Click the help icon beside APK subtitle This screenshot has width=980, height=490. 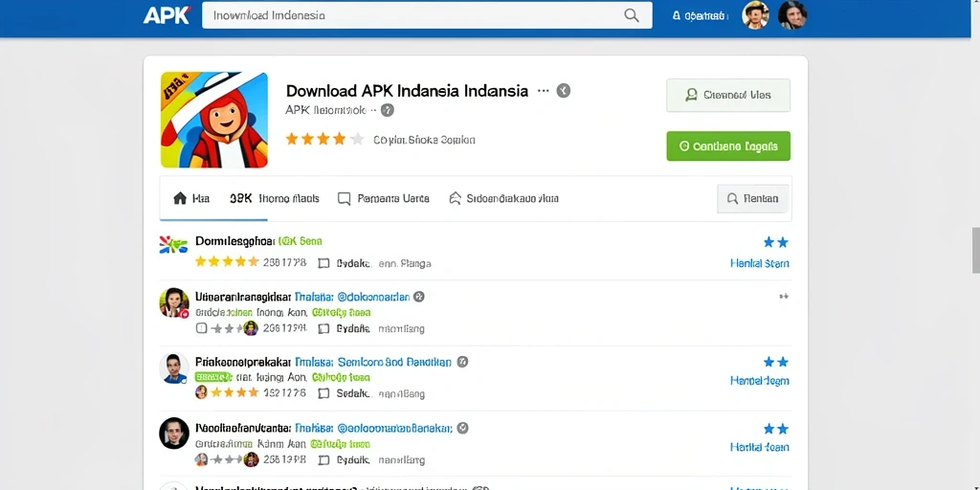pyautogui.click(x=388, y=111)
